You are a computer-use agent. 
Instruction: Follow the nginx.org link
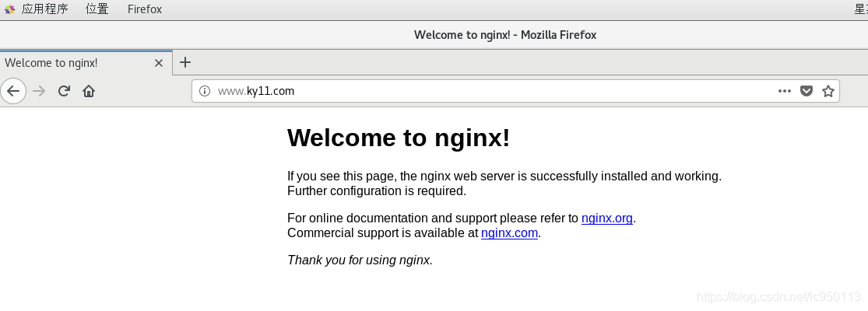(x=606, y=218)
